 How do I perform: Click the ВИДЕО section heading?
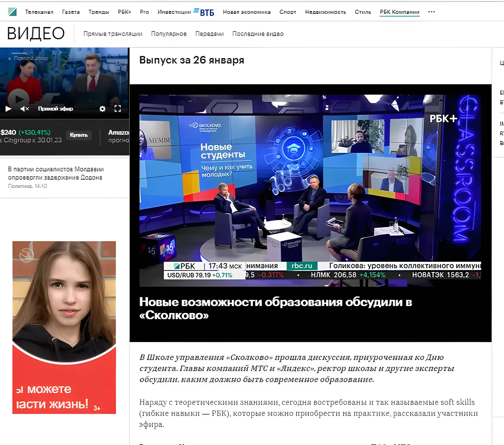36,34
